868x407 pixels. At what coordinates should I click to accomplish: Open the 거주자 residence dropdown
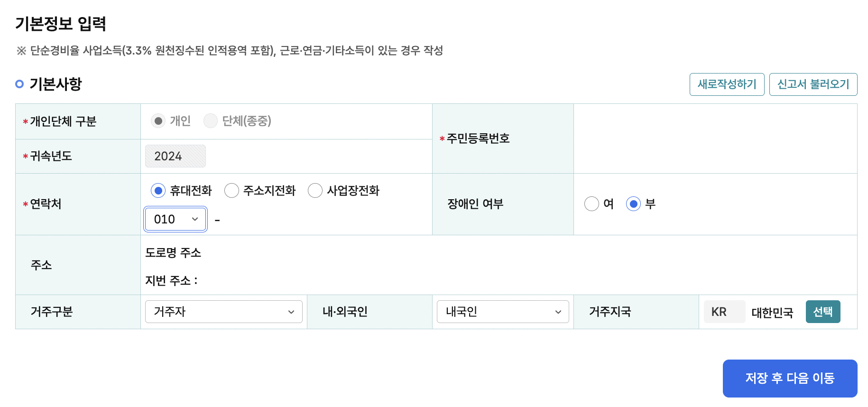click(223, 312)
